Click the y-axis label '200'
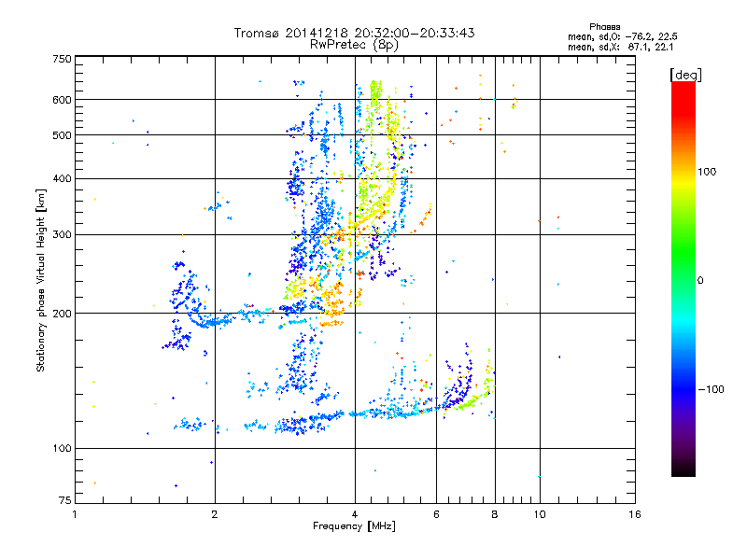 [x=63, y=314]
